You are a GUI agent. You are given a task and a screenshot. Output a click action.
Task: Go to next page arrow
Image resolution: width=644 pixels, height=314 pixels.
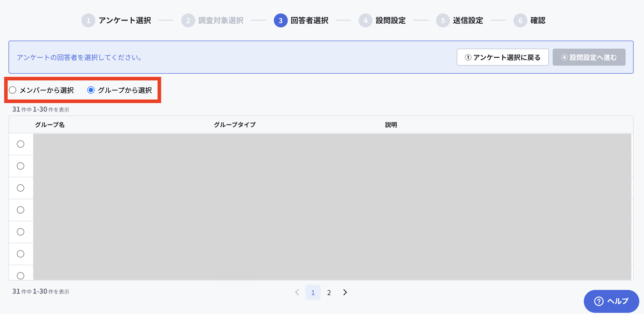tap(345, 292)
